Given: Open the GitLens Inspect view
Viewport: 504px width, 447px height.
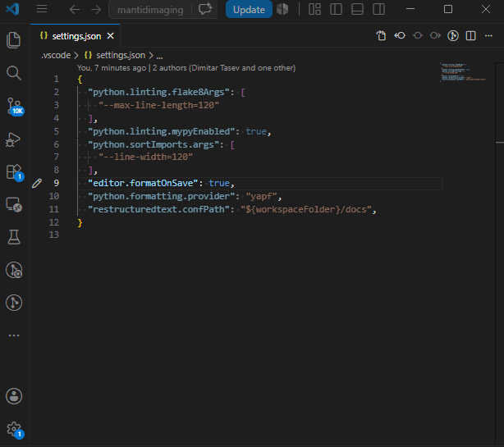Looking at the screenshot, I should pos(14,270).
